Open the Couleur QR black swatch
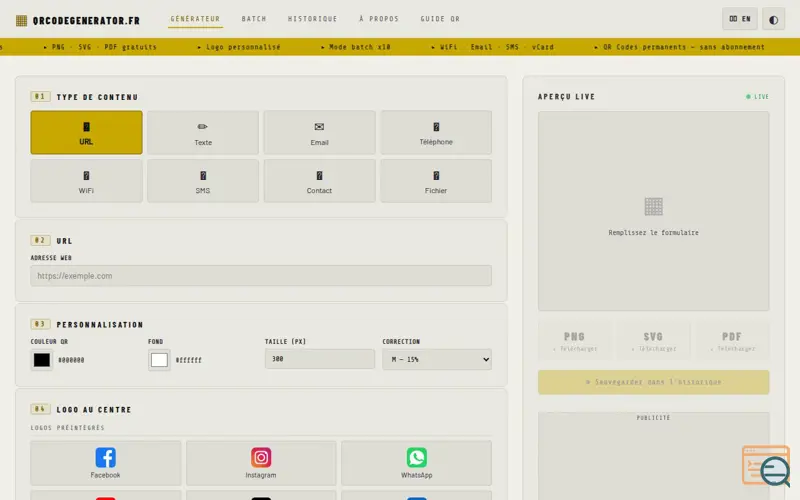The width and height of the screenshot is (800, 500). coord(42,360)
